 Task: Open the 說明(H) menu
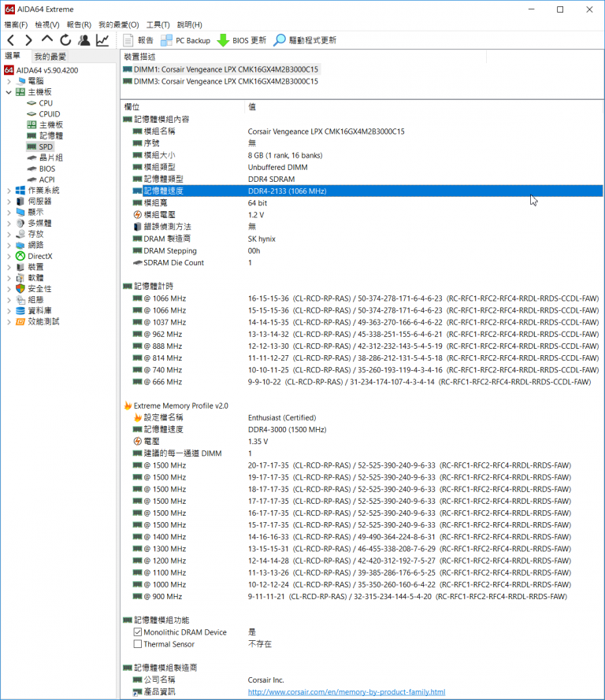(190, 24)
